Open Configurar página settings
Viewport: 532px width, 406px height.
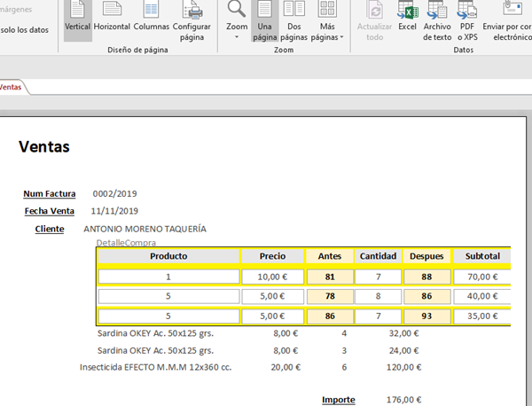(192, 18)
